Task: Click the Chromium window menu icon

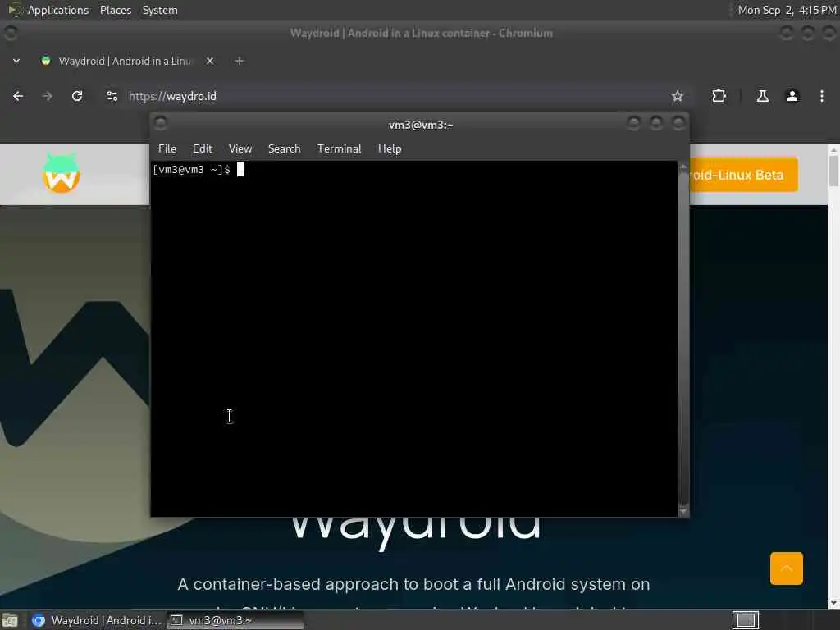Action: [x=10, y=33]
